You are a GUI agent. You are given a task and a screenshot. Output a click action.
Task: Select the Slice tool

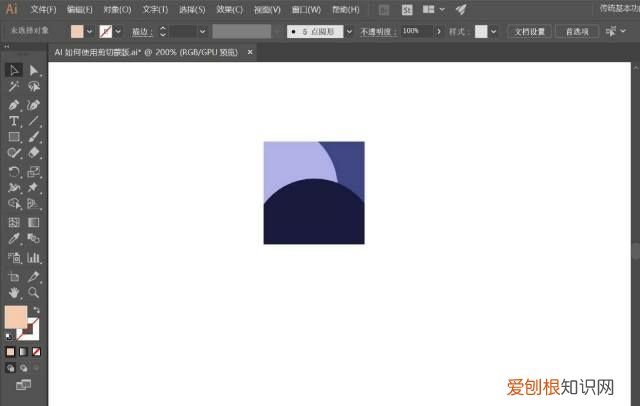point(33,277)
